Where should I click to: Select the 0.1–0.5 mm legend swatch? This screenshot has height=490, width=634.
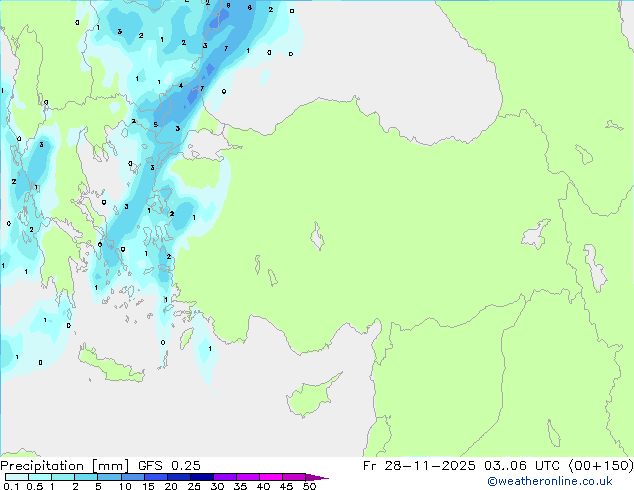tap(17, 477)
